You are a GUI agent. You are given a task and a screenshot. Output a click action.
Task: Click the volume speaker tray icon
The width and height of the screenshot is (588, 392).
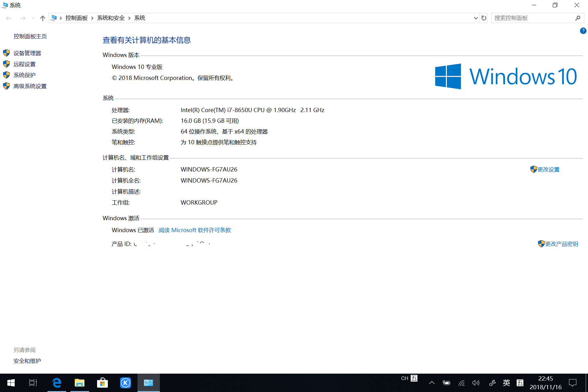(x=476, y=383)
